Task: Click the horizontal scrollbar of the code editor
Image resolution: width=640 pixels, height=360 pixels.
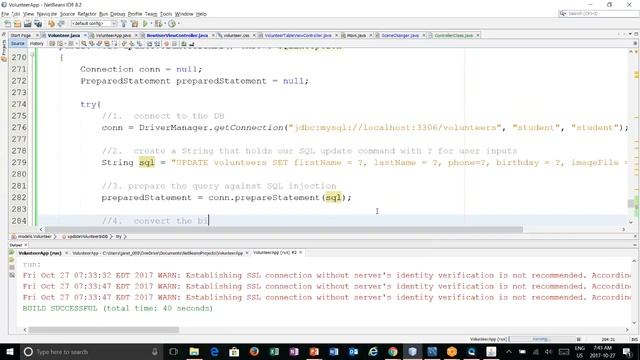Action: tap(284, 229)
